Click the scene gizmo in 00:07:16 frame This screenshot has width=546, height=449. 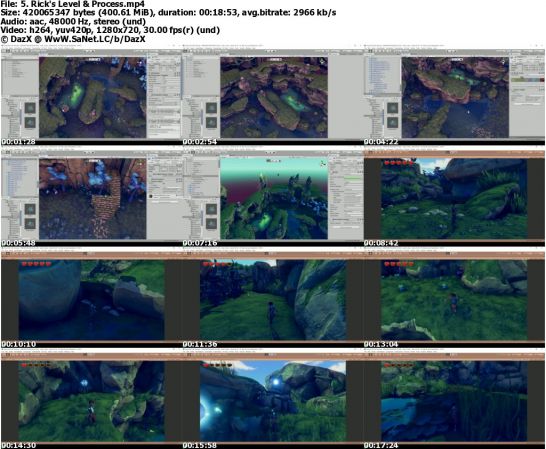[323, 163]
